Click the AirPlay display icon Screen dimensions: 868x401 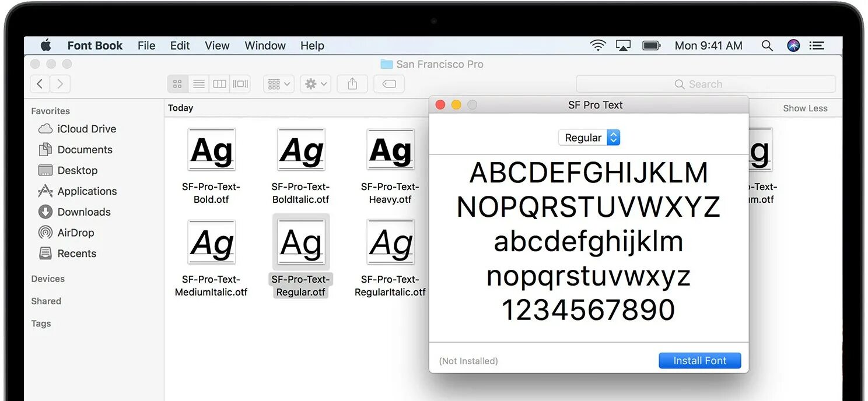pyautogui.click(x=624, y=45)
